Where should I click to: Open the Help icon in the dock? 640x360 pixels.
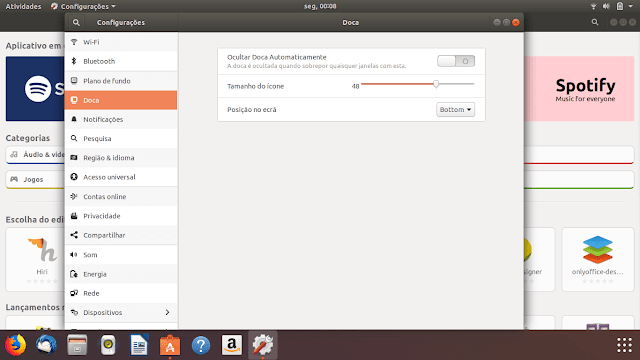(x=201, y=345)
